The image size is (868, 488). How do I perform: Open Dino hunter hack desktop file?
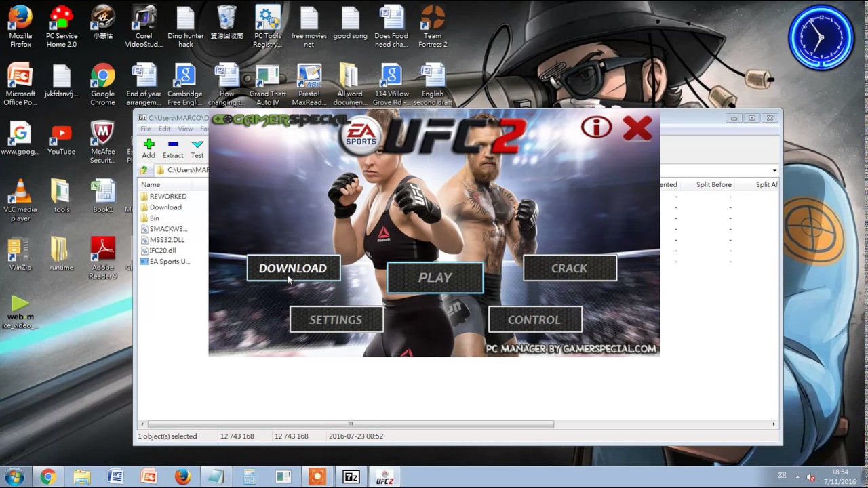point(186,27)
